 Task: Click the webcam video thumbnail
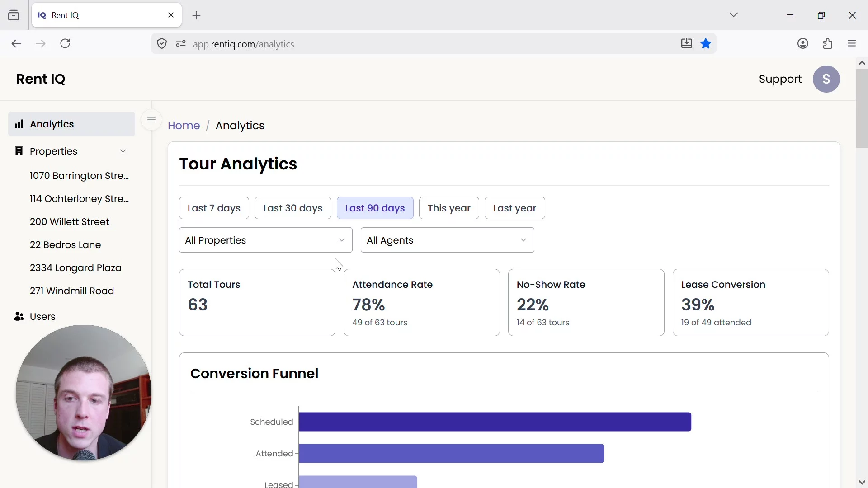pyautogui.click(x=84, y=393)
